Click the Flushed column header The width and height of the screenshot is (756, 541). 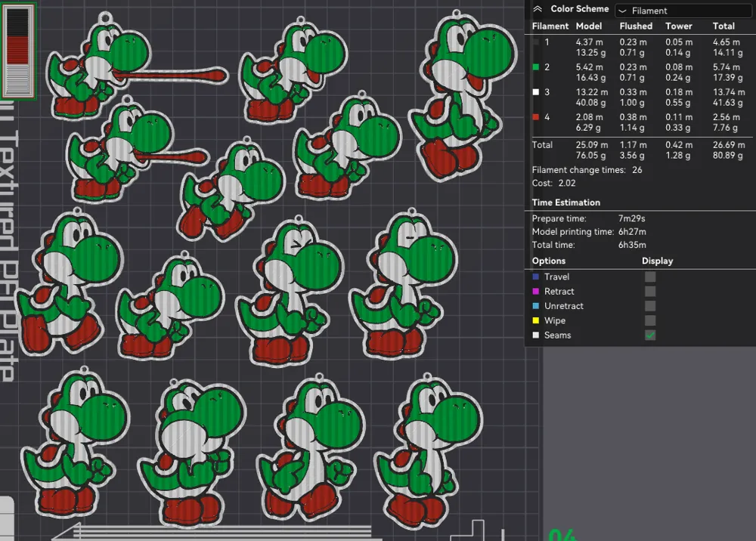point(636,26)
